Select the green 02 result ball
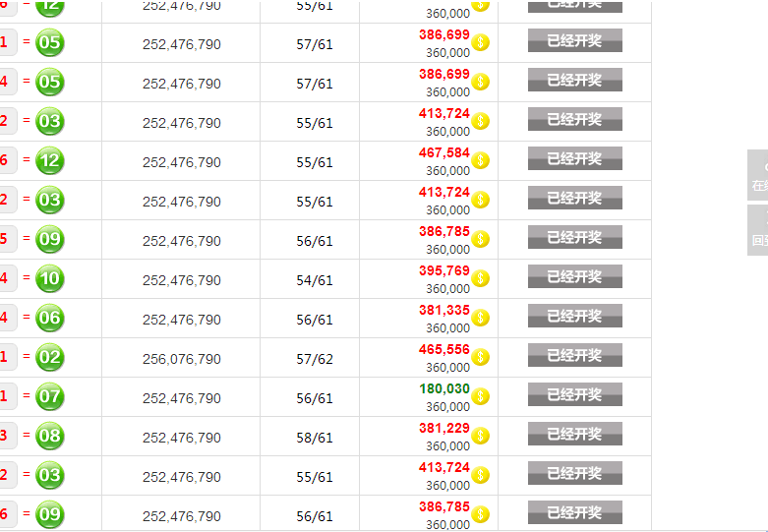768x532 pixels. coord(49,357)
